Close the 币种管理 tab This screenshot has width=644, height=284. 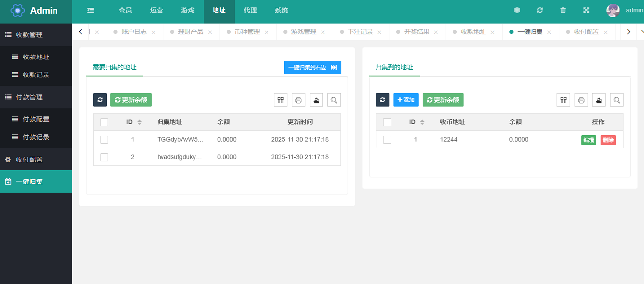point(266,32)
